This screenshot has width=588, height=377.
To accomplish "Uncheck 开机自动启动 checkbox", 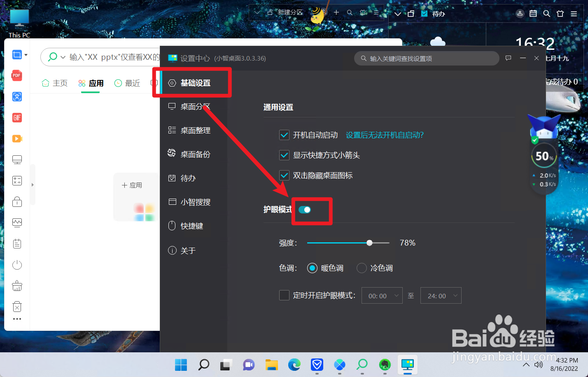I will (x=284, y=135).
